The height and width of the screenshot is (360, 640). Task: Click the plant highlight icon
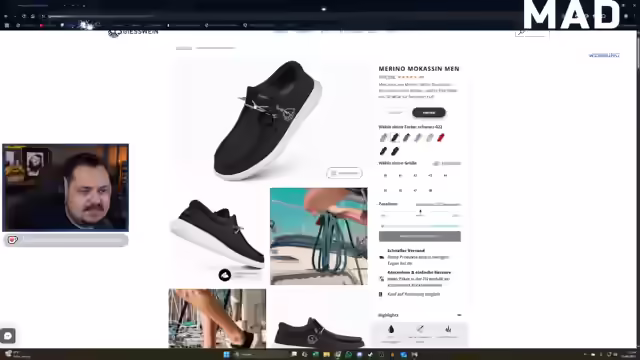tap(448, 329)
